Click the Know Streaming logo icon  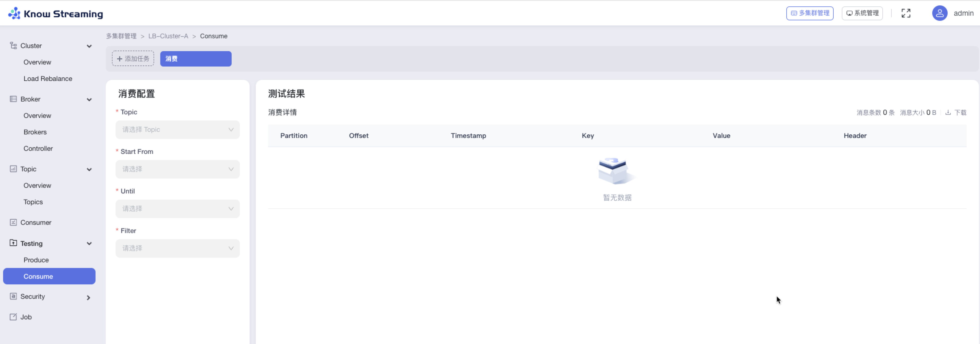[x=14, y=13]
